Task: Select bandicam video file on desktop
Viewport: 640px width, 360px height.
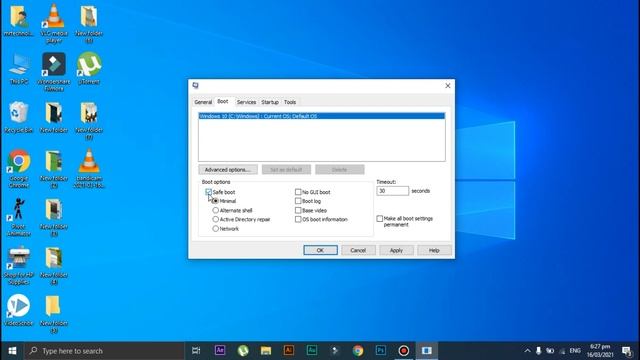Action: click(89, 168)
